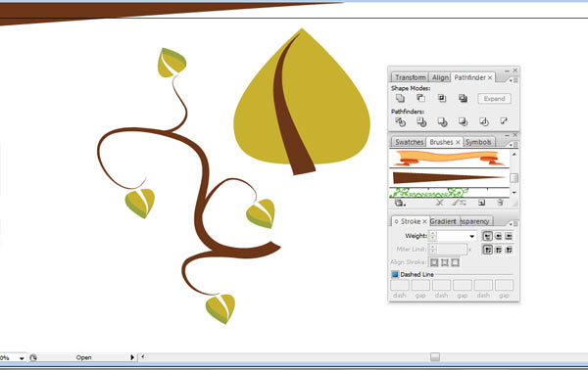Screen dimensions: 588x370
Task: Select the Stroke tab
Action: 411,221
